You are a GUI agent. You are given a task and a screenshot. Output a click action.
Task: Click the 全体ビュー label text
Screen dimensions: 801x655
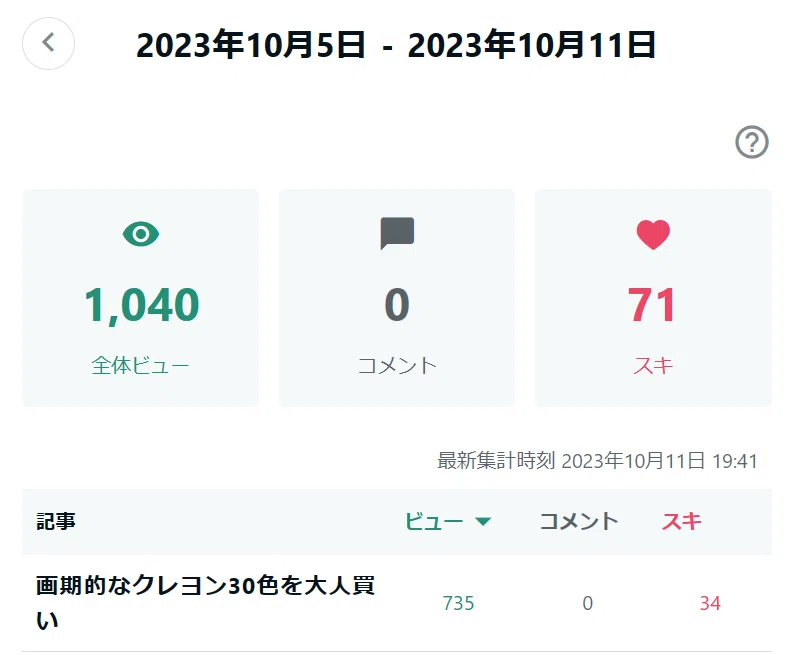[140, 365]
